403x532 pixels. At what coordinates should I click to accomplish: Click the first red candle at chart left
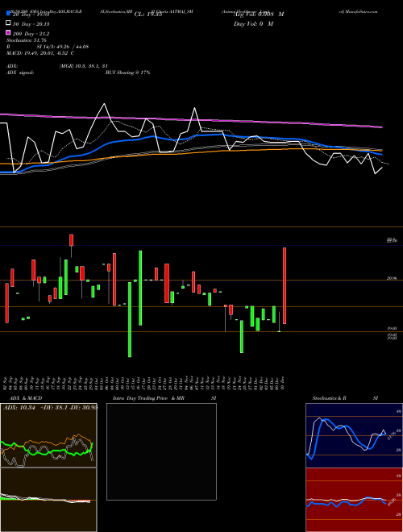pos(6,303)
